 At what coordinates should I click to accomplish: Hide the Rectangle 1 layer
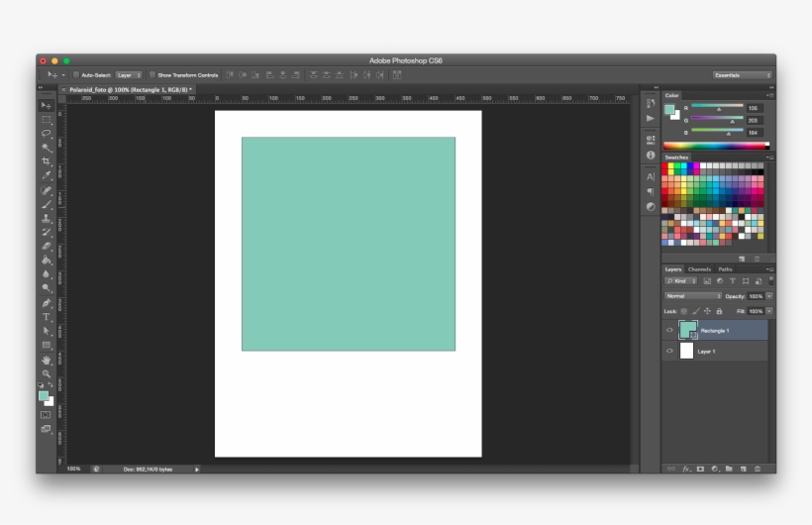pyautogui.click(x=669, y=331)
